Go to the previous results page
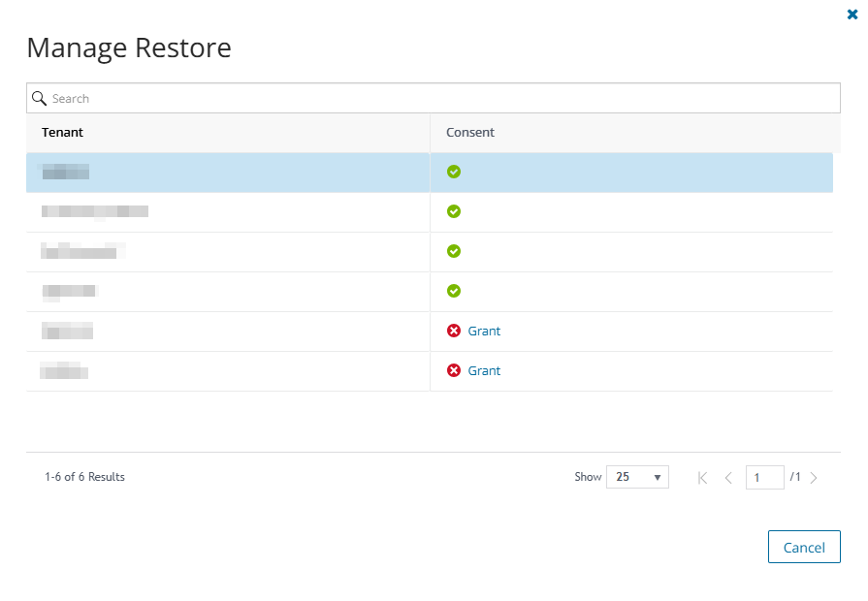The width and height of the screenshot is (868, 601). click(728, 478)
